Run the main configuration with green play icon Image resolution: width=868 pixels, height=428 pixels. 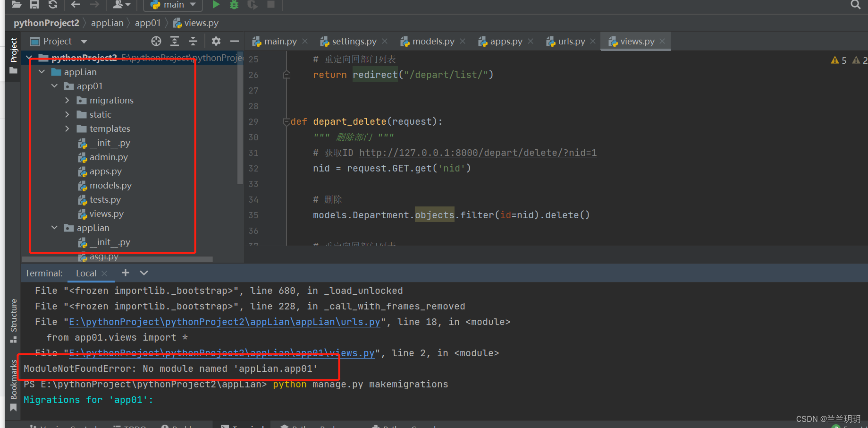coord(215,4)
